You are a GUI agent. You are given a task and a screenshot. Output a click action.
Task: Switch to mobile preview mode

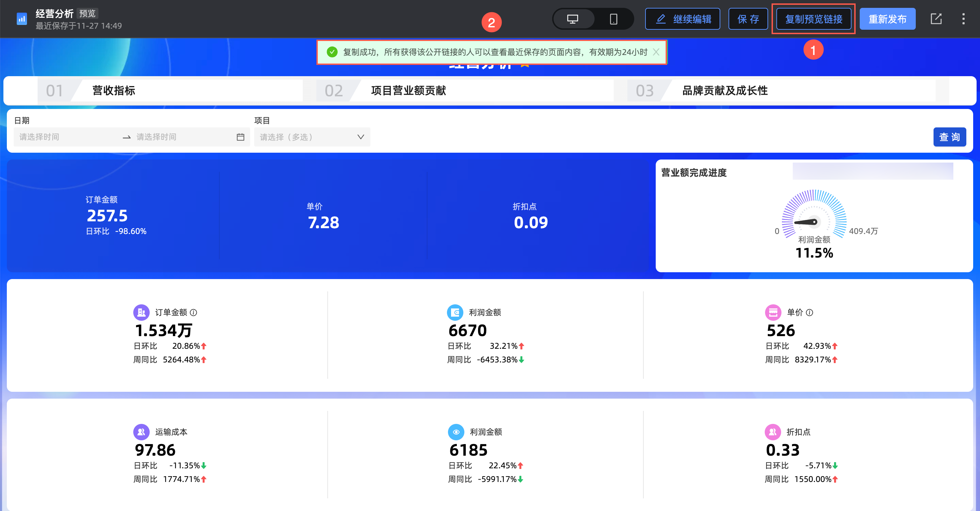click(613, 19)
